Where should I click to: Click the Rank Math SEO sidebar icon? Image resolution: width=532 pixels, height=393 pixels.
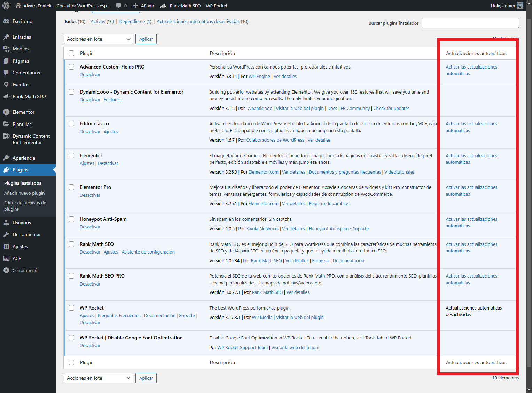[x=6, y=96]
